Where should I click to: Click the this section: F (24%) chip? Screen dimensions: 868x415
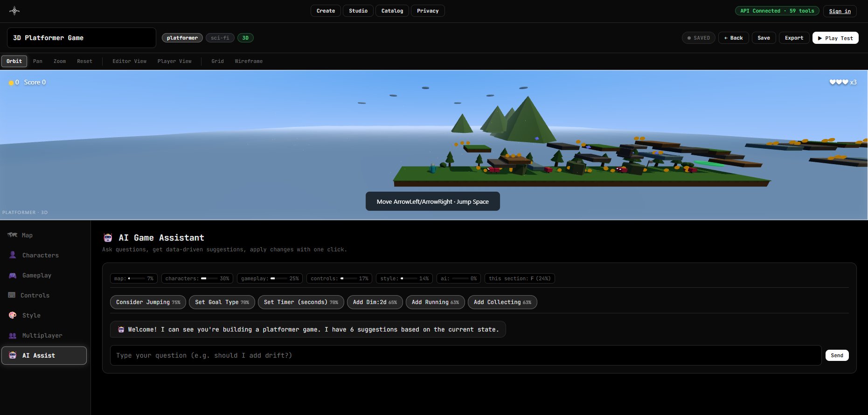tap(520, 278)
